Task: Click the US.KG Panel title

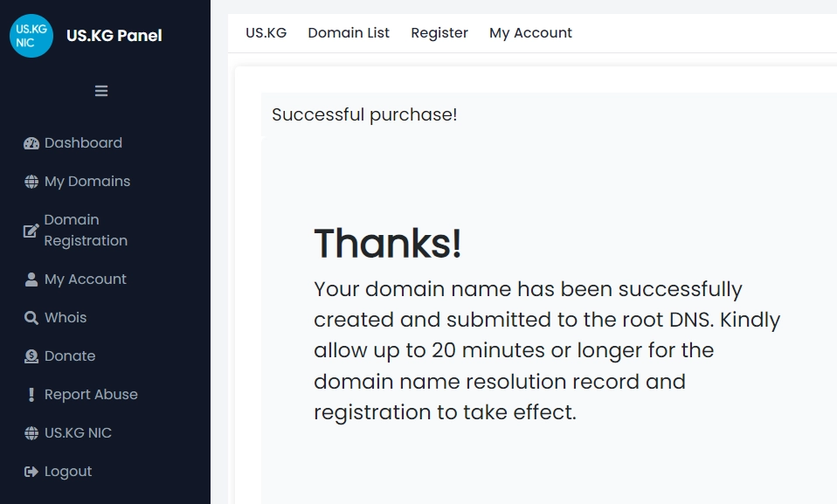Action: coord(114,36)
